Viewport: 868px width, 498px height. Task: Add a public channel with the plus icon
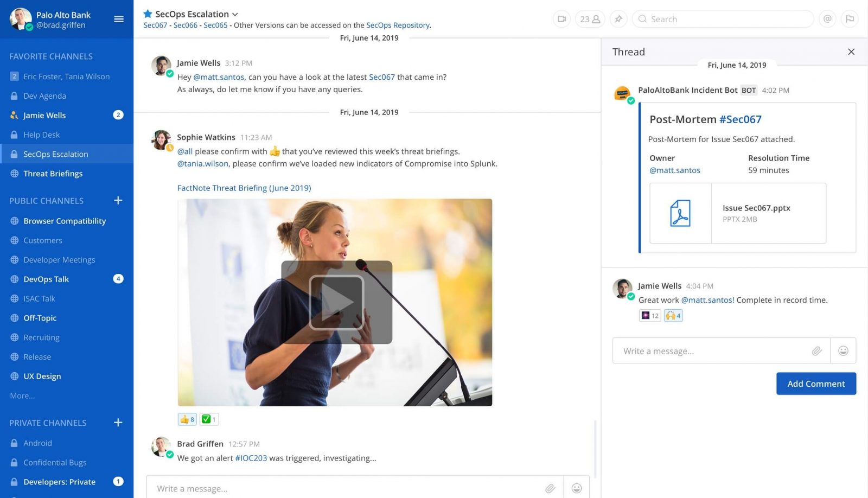(x=118, y=200)
